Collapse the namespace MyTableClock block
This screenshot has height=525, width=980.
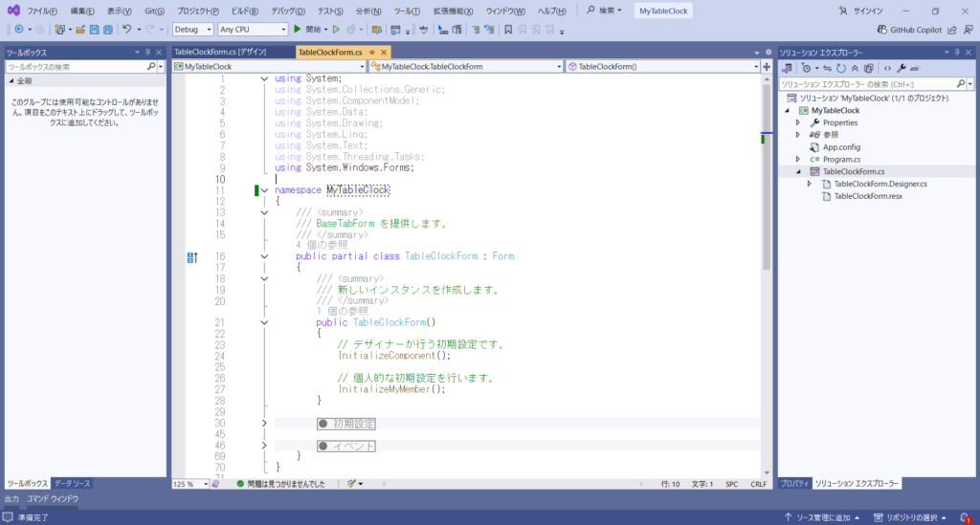[264, 190]
